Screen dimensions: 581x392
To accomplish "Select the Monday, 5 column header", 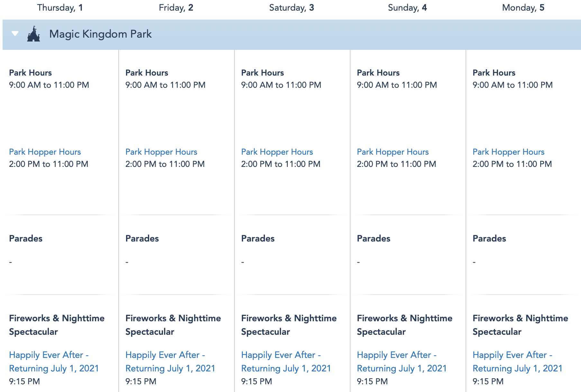I will [523, 8].
